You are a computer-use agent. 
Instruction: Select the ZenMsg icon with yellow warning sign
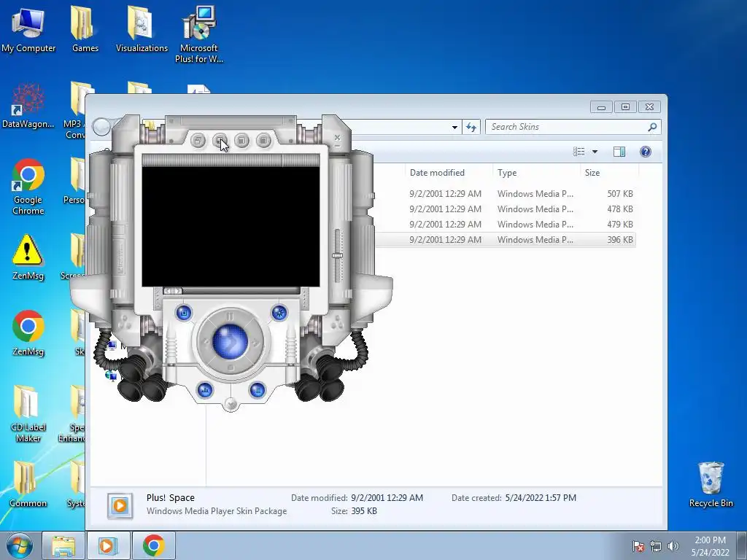click(28, 257)
